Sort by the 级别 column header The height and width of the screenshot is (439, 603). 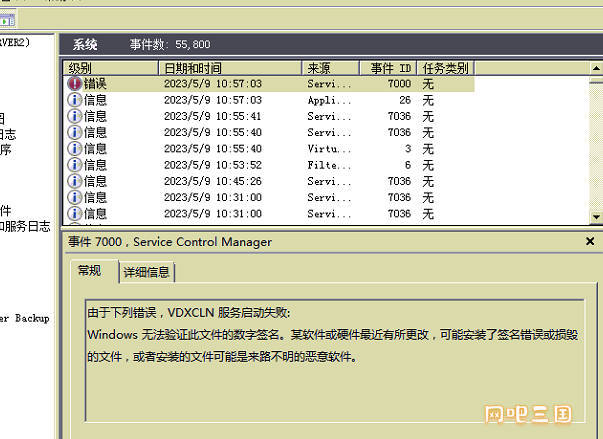(x=111, y=68)
